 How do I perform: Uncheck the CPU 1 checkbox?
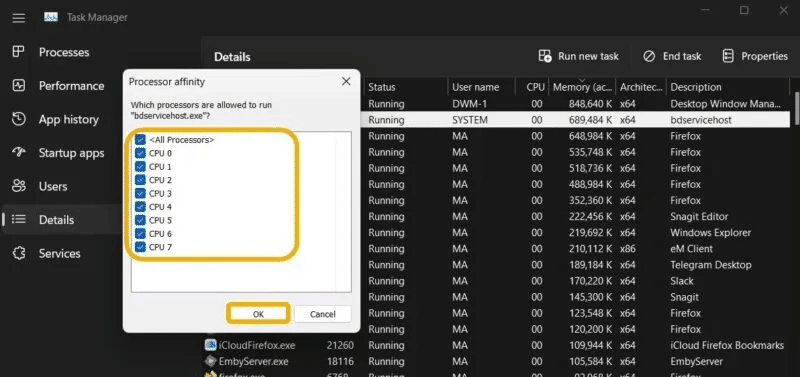[140, 167]
